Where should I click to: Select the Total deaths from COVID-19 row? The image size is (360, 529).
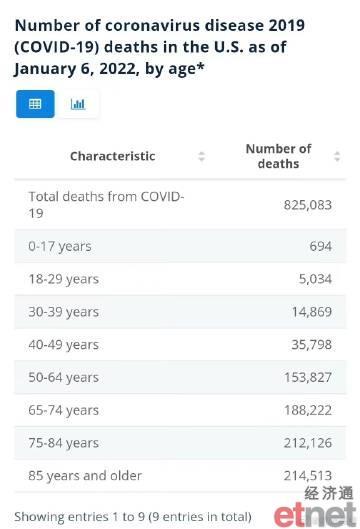click(x=180, y=205)
